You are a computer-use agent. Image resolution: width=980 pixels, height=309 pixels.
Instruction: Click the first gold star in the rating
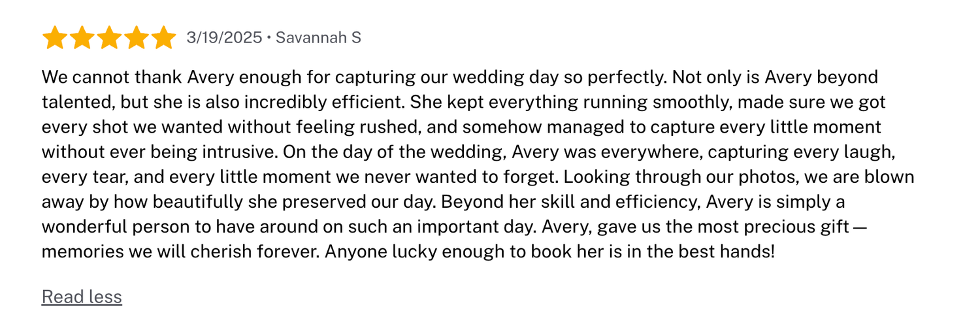(x=55, y=38)
